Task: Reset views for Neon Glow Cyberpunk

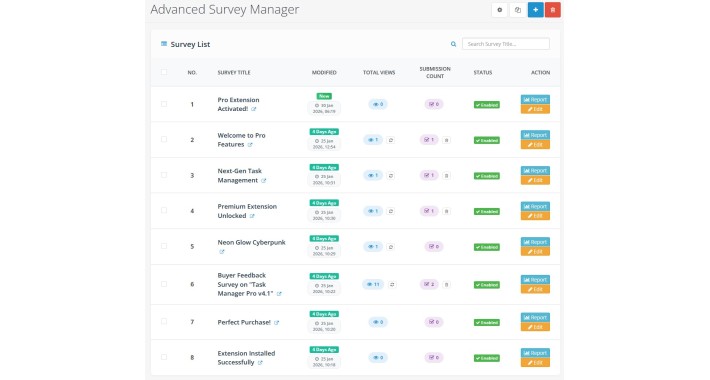Action: click(391, 247)
